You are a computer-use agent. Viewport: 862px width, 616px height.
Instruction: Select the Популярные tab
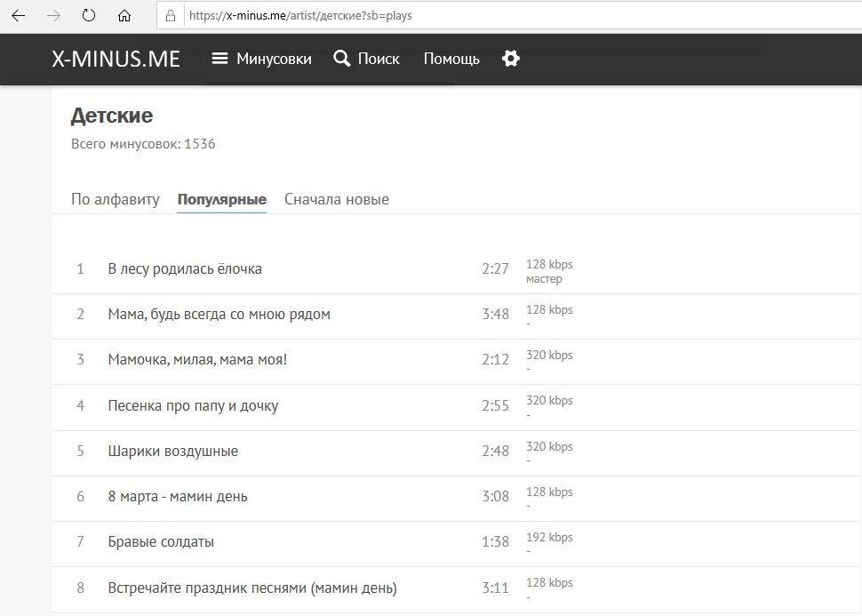point(222,199)
